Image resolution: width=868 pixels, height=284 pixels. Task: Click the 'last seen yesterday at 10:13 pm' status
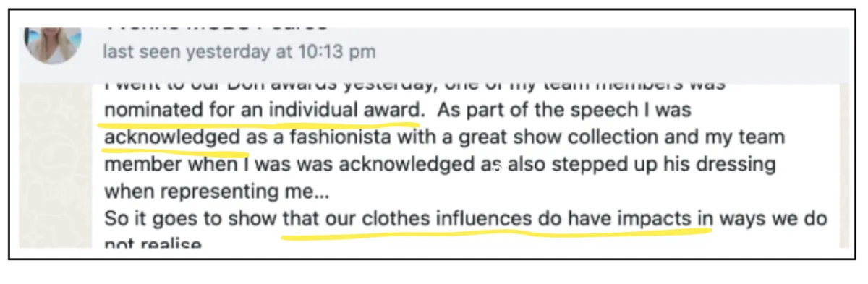239,52
